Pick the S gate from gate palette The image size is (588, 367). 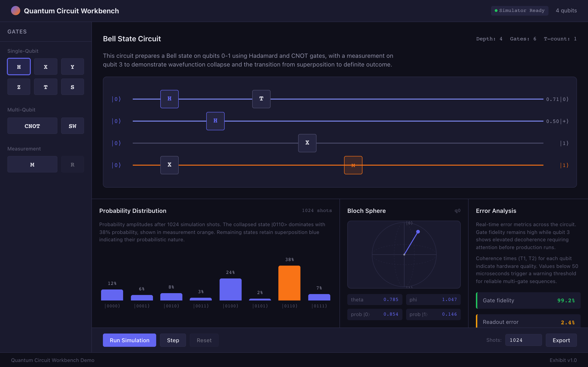pos(72,87)
